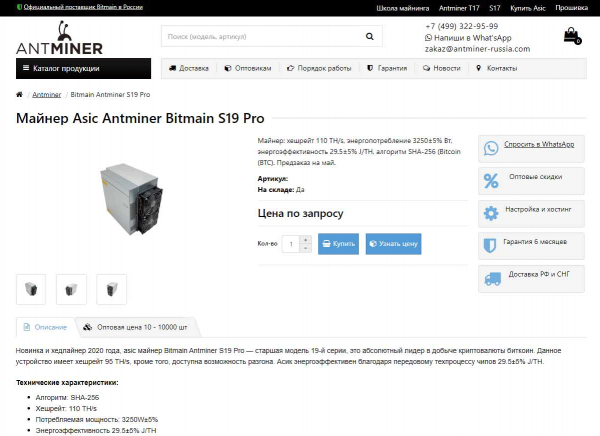Follow the Antminer breadcrumb link
The width and height of the screenshot is (600, 436).
point(46,95)
